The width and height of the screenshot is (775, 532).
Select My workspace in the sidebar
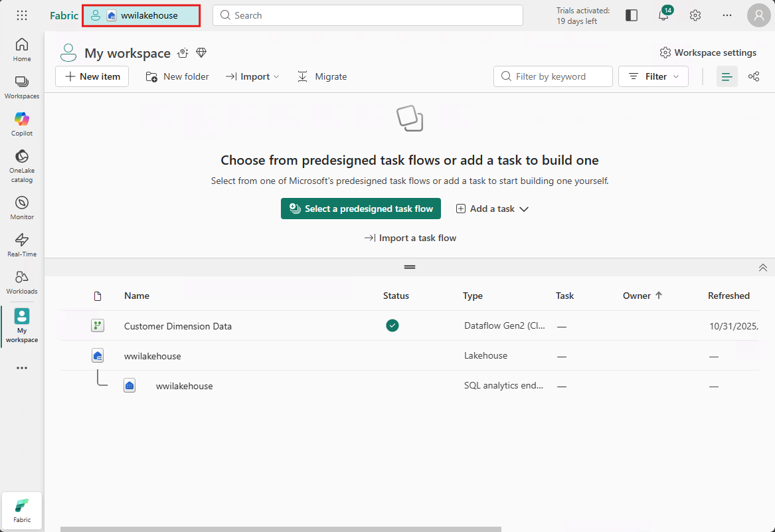22,326
